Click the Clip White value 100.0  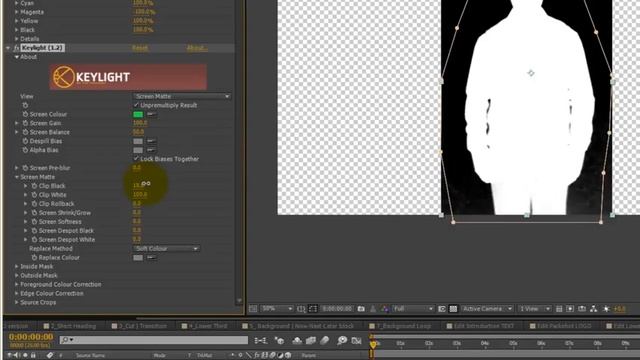(140, 195)
